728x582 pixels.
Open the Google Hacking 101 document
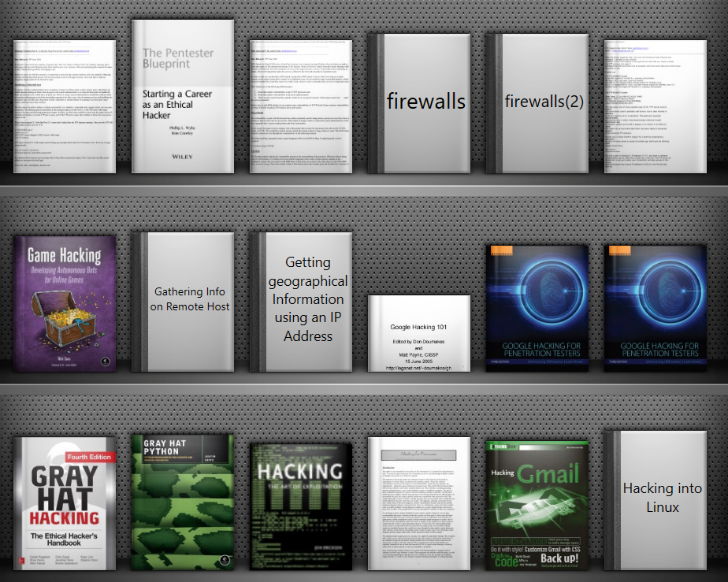[419, 333]
